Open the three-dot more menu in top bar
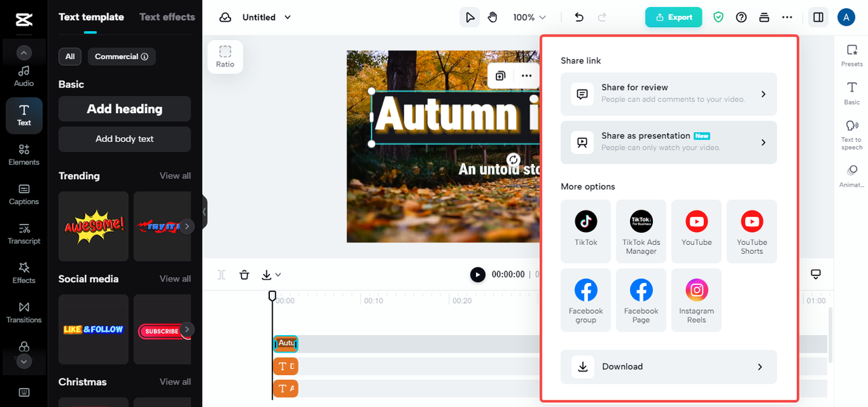The height and width of the screenshot is (407, 868). click(787, 18)
